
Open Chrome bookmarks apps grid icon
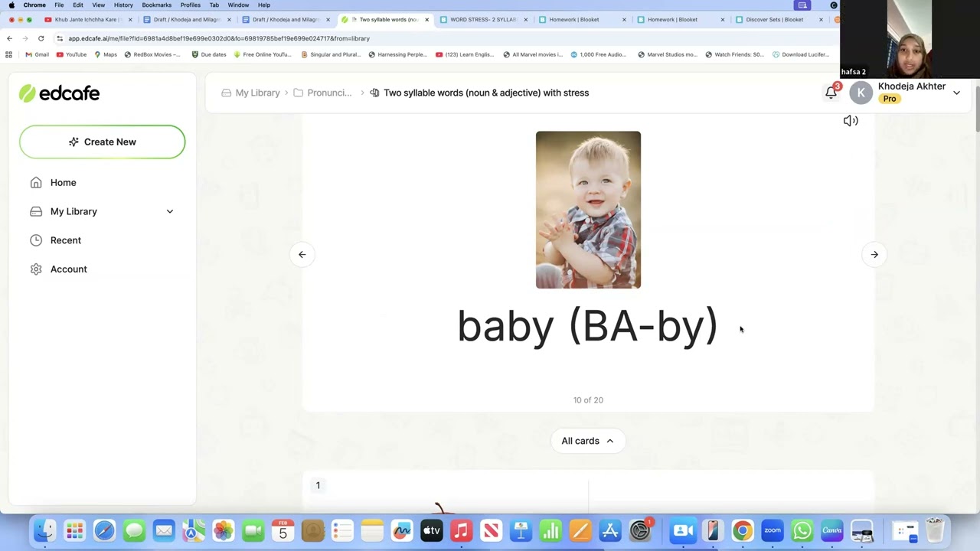click(8, 54)
